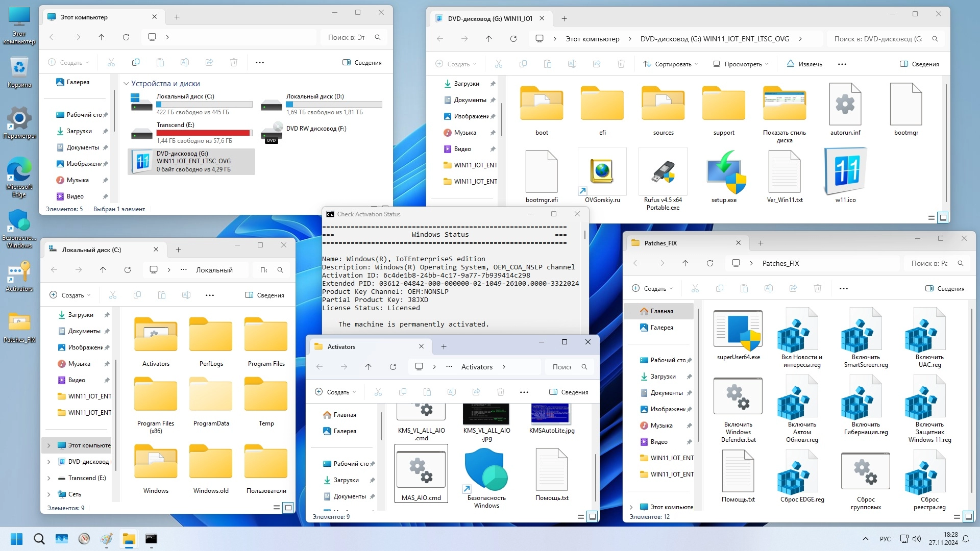Click Refresh icon in DVD drive window
The height and width of the screenshot is (551, 980).
(513, 39)
